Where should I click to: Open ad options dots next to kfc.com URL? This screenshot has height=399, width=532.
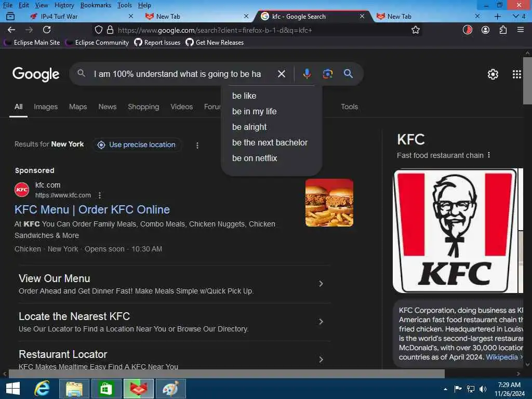click(99, 195)
